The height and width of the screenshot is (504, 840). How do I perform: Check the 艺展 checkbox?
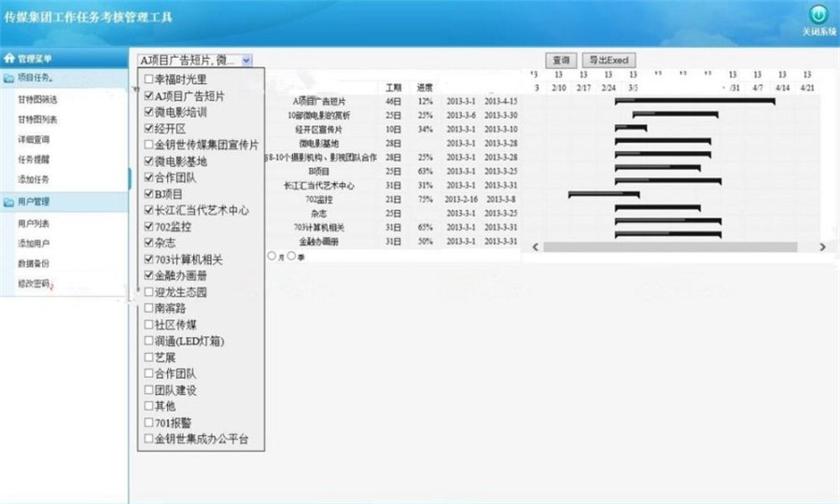tap(148, 357)
